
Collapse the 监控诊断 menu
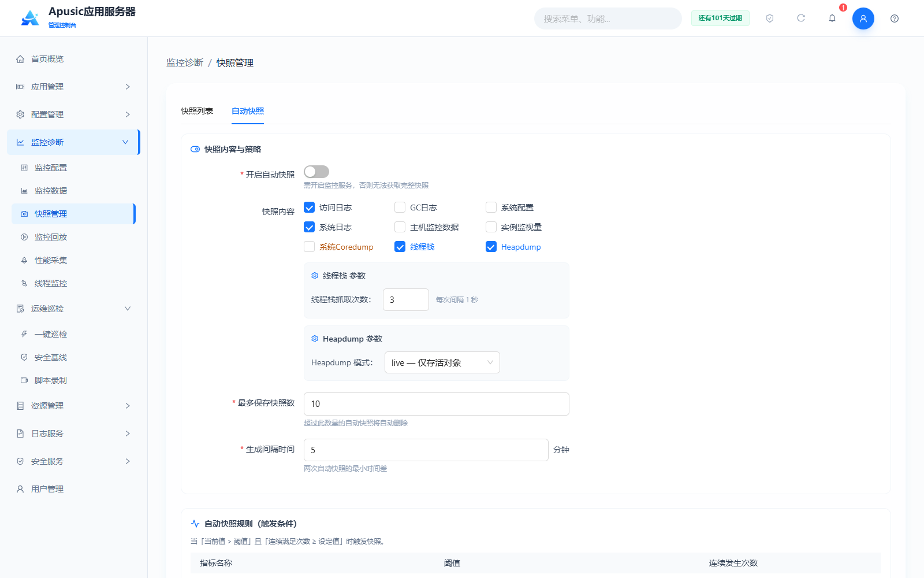(73, 142)
